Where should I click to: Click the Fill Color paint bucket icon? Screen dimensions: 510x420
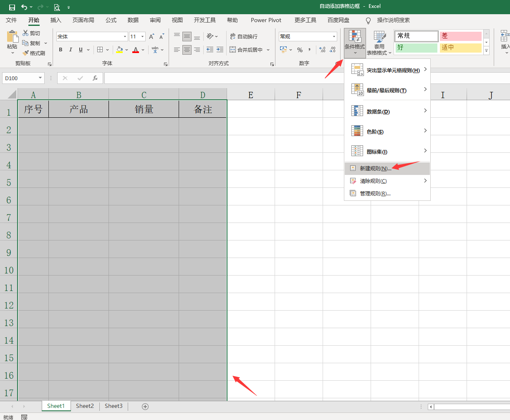(120, 50)
